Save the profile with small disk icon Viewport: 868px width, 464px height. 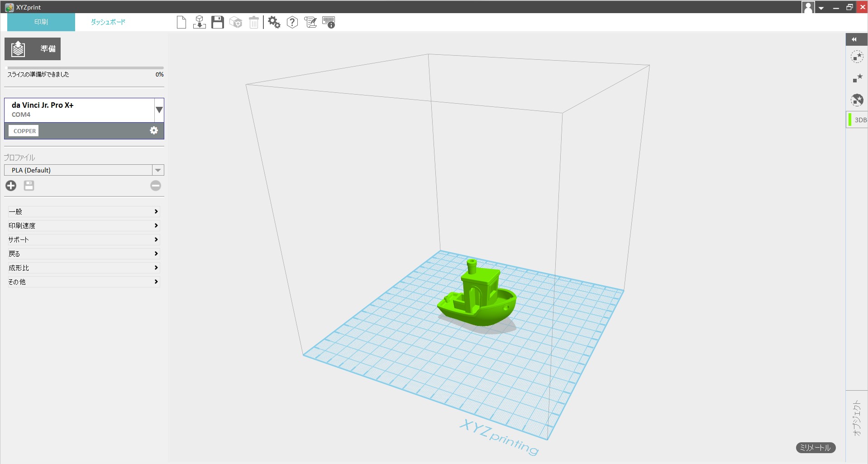pos(29,186)
